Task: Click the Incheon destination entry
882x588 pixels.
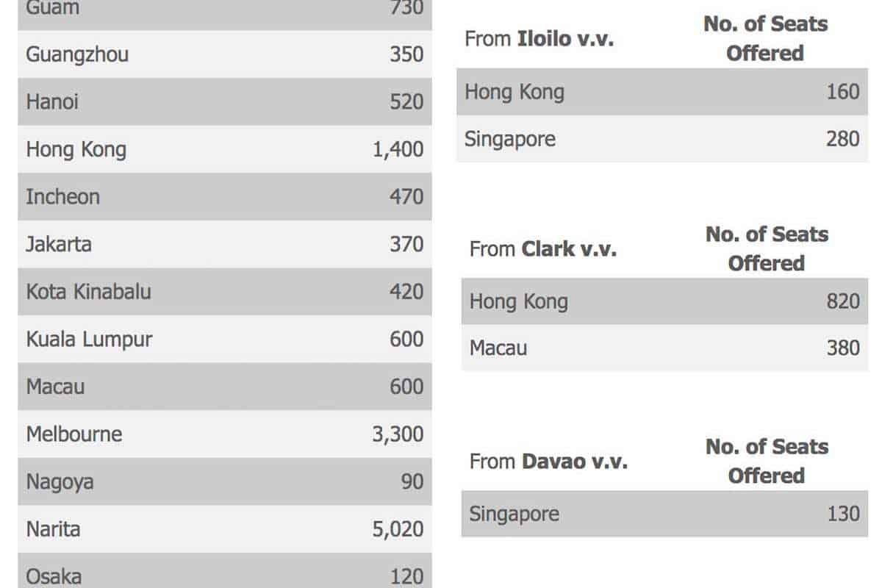Action: (63, 197)
